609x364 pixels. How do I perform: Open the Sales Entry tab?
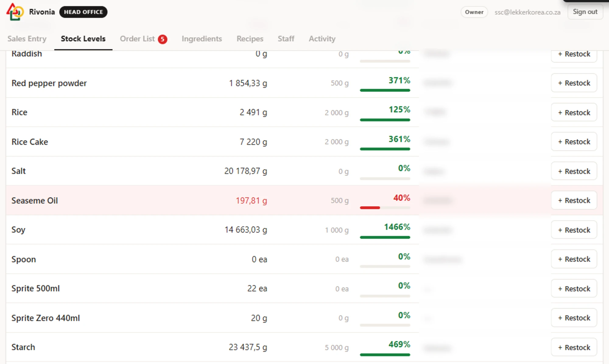[x=27, y=39]
